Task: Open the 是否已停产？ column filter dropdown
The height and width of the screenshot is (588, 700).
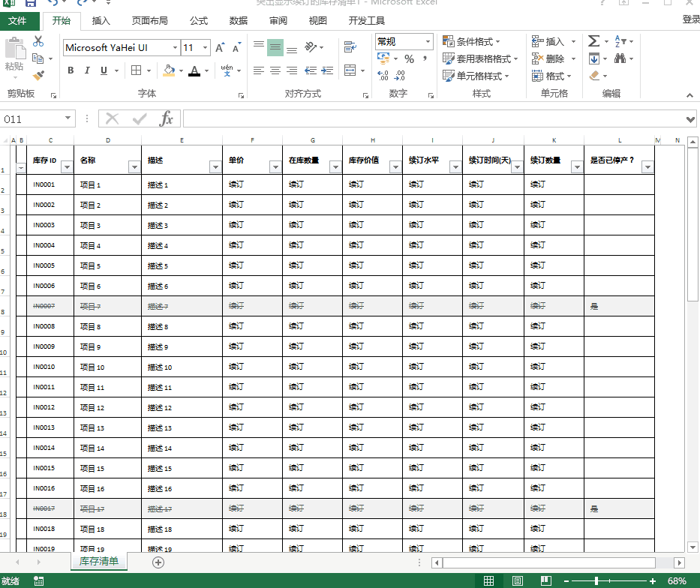Action: click(647, 167)
